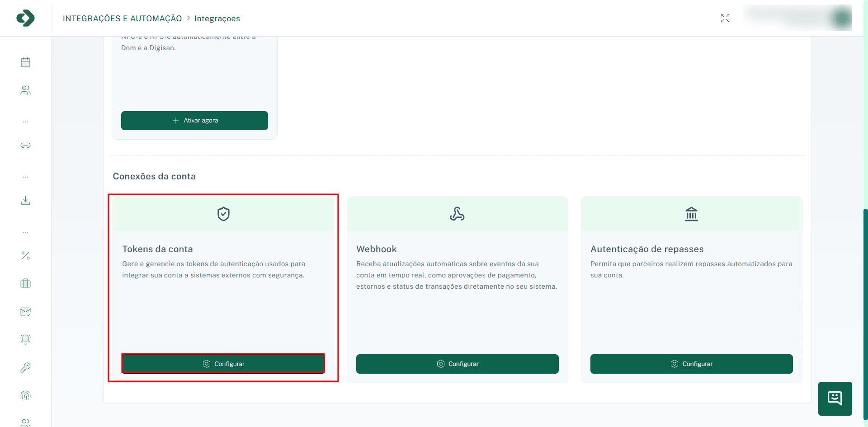868x427 pixels.
Task: Open the fingerprint authentication sidebar icon
Action: pos(25,395)
